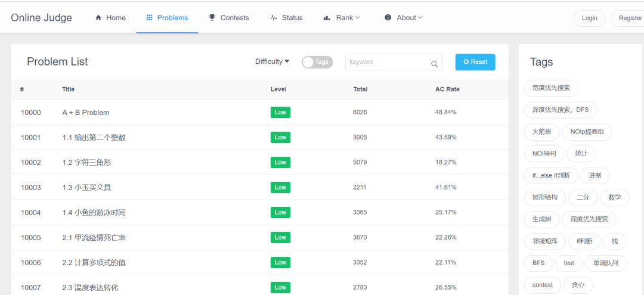Click the bar chart icon beside Rank
This screenshot has width=644, height=295.
[x=327, y=18]
